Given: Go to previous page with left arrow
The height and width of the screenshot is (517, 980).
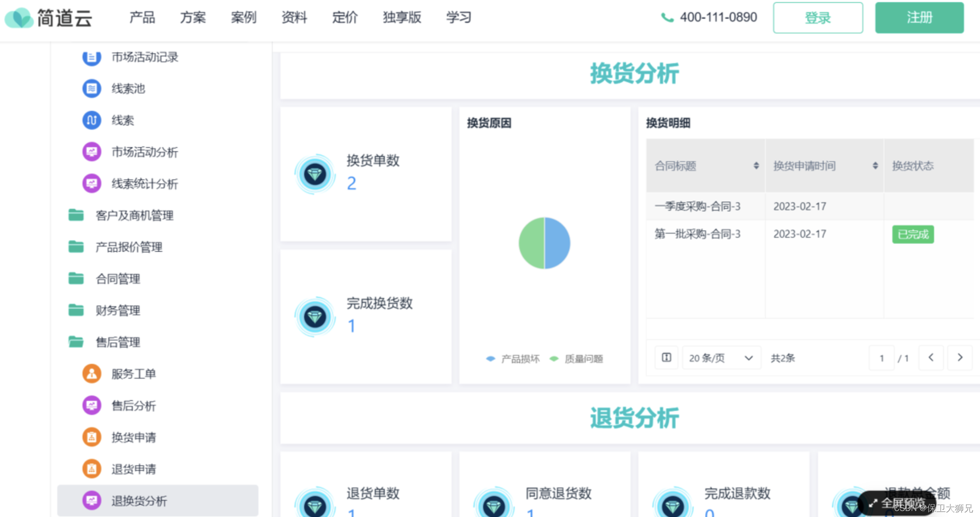Looking at the screenshot, I should [x=931, y=357].
